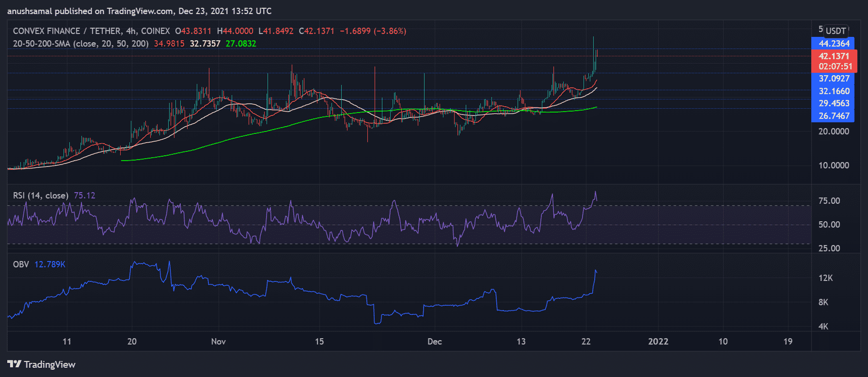The height and width of the screenshot is (377, 868).
Task: Select the OBV indicator label
Action: [x=21, y=264]
